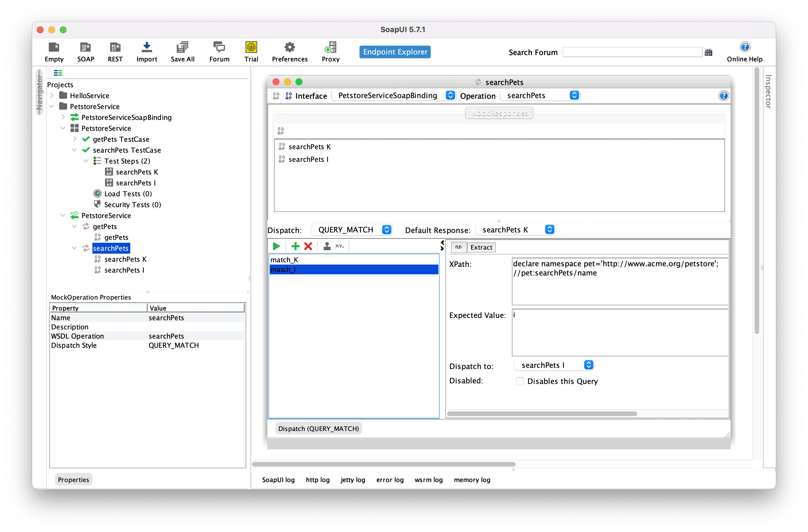Add a new match query (green plus)
This screenshot has width=808, height=532.
tap(295, 246)
